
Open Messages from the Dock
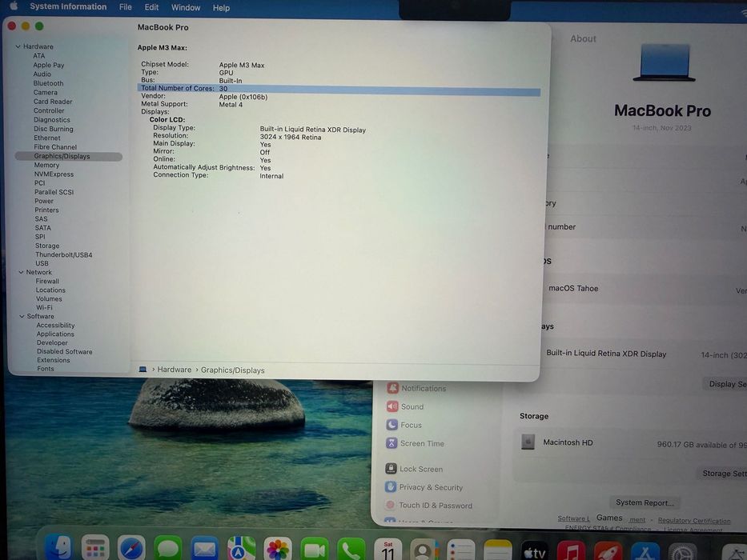point(167,549)
